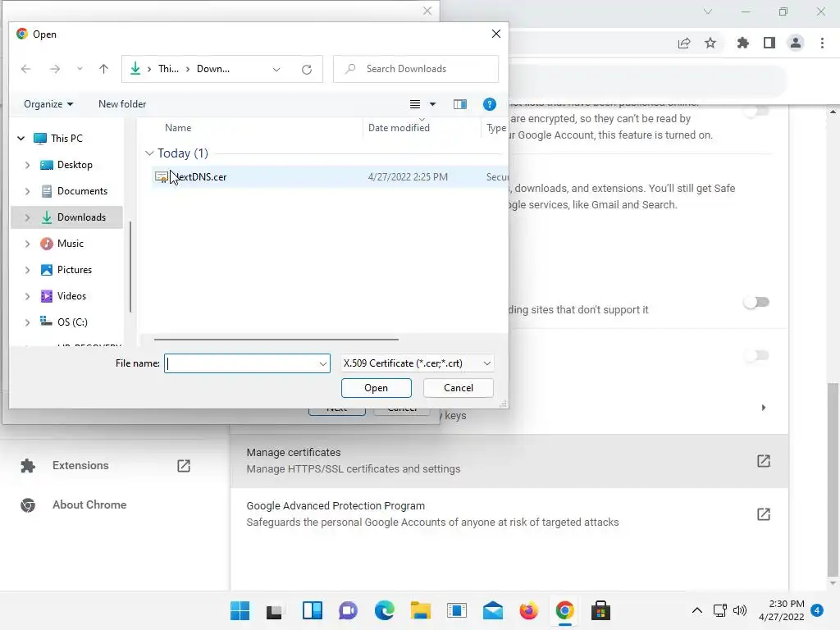Open dialog help icon
This screenshot has height=630, width=840.
tap(489, 104)
